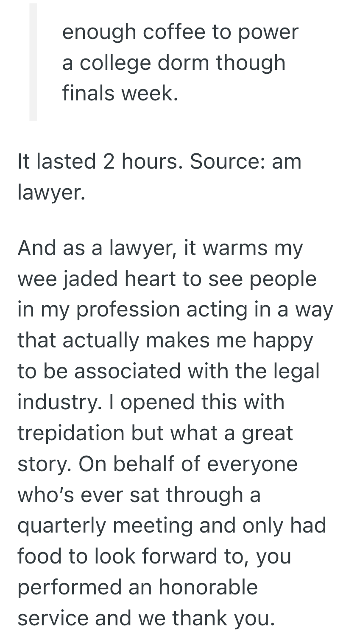346x644 pixels.
Task: Click the word "Source:" in the reply
Action: coord(228,162)
